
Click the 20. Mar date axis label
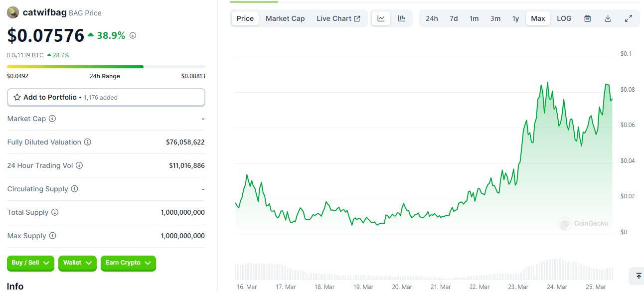coord(402,287)
